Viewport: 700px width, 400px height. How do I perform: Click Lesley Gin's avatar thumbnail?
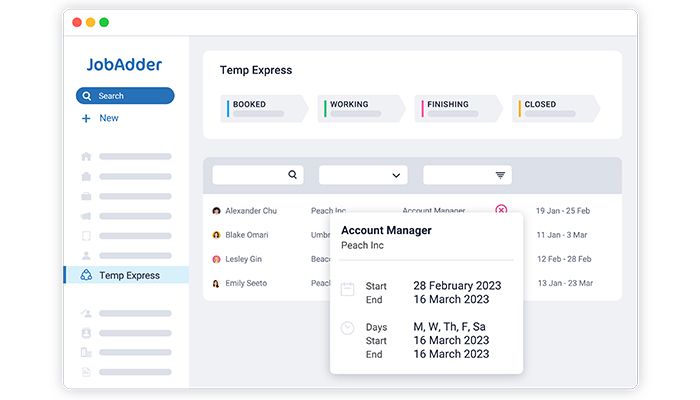[216, 259]
